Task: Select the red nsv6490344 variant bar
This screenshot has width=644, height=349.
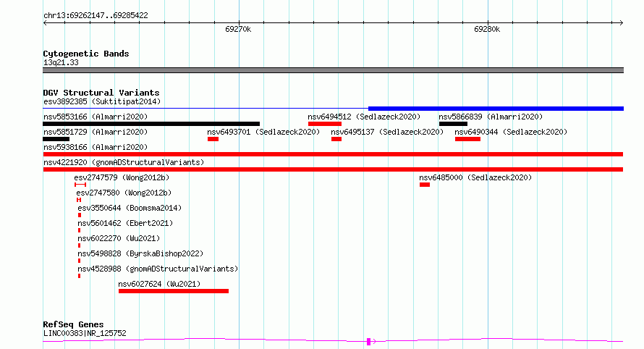Action: [467, 139]
